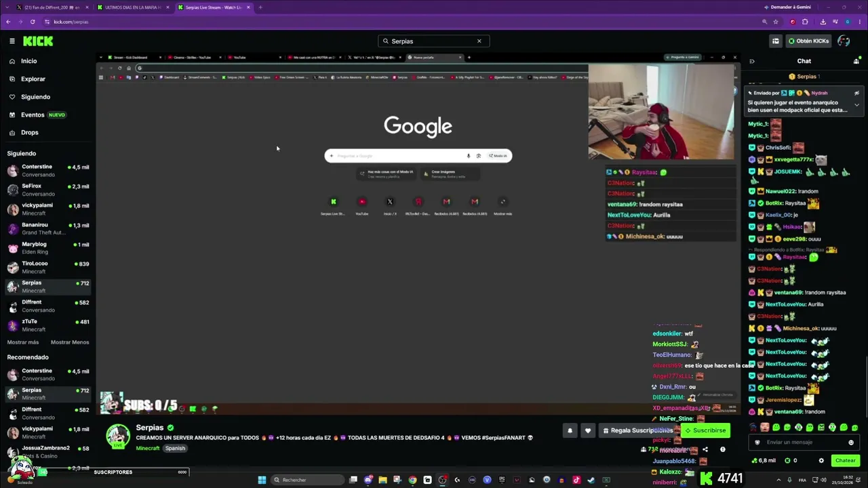
Task: Open the browser extensions puzzle icon
Action: [805, 22]
